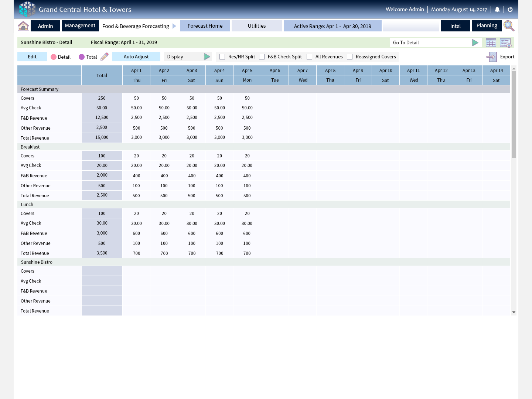This screenshot has width=532, height=399.
Task: Open the table grid view icon
Action: pos(491,42)
